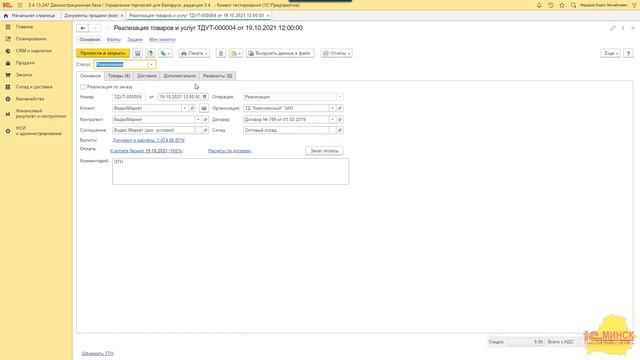
Task: Click the forward arrow navigation button
Action: click(x=95, y=28)
